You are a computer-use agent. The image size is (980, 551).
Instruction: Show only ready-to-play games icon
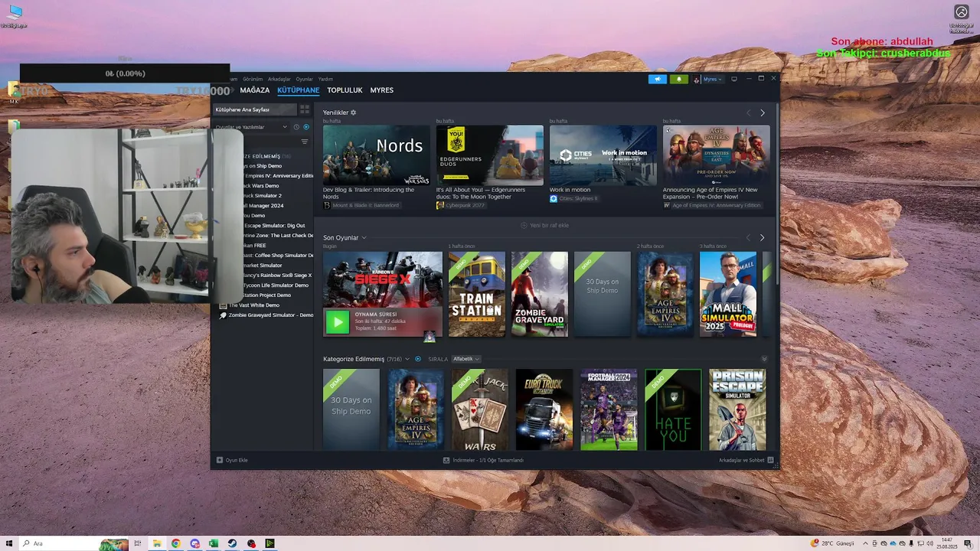(x=306, y=127)
